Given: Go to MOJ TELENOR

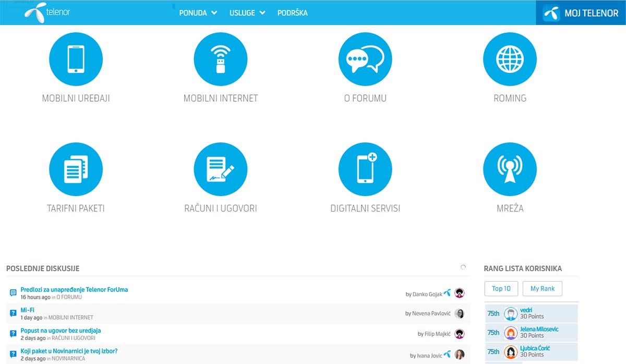Looking at the screenshot, I should pos(581,13).
